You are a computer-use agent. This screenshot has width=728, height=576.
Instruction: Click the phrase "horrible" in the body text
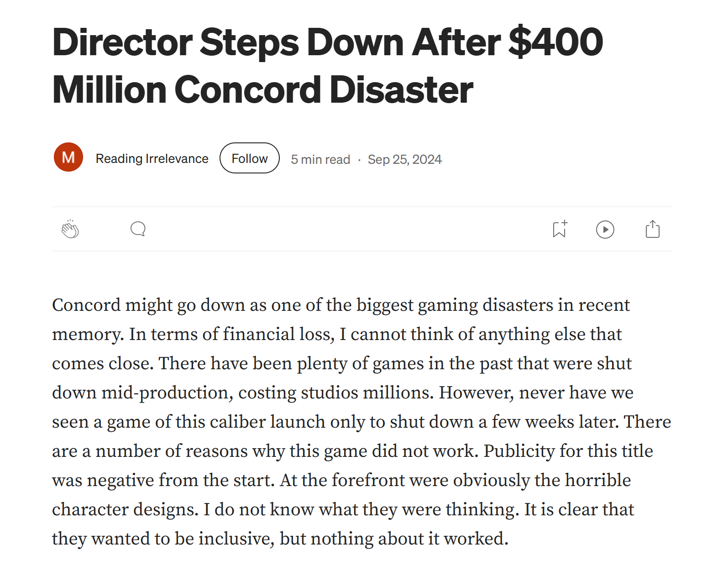click(597, 480)
